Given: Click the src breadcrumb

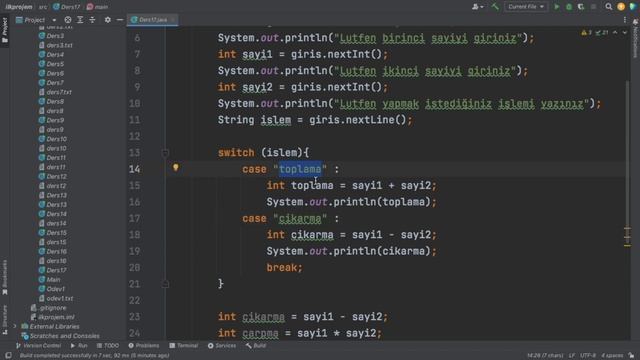Looking at the screenshot, I should (x=43, y=7).
